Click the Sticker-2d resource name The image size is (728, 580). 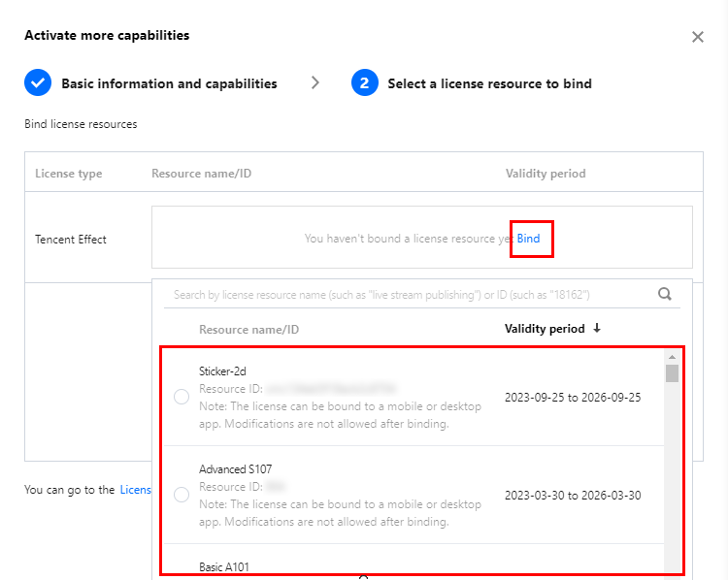pos(221,371)
